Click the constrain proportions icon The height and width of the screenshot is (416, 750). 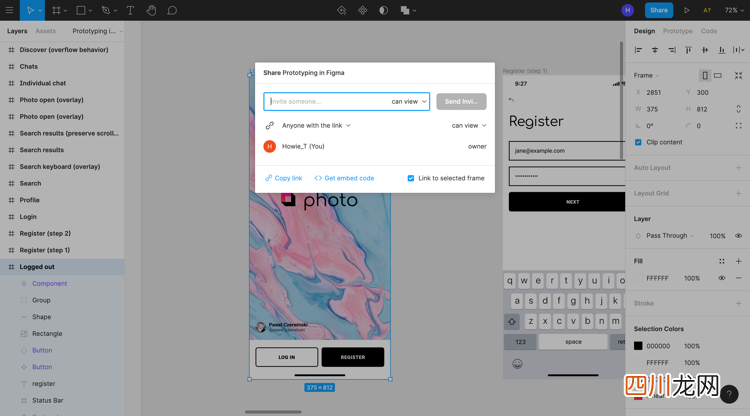point(739,109)
